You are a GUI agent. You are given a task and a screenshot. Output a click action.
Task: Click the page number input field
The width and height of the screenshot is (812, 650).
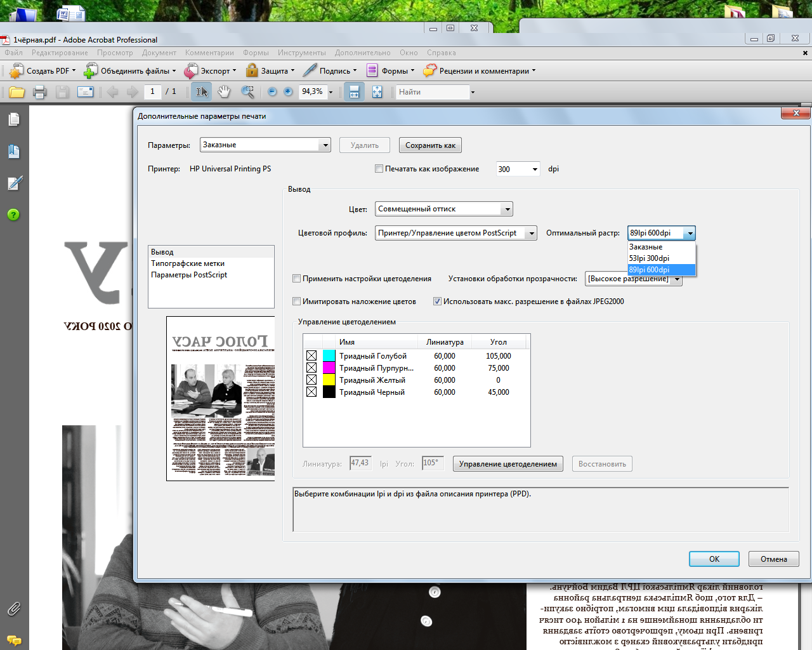click(x=152, y=92)
